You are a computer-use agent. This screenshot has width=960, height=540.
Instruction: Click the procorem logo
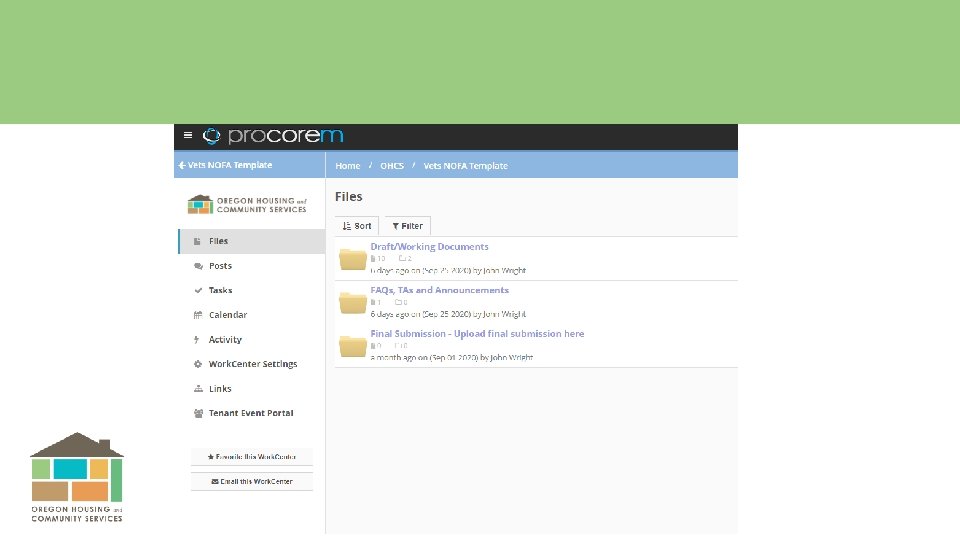[273, 136]
